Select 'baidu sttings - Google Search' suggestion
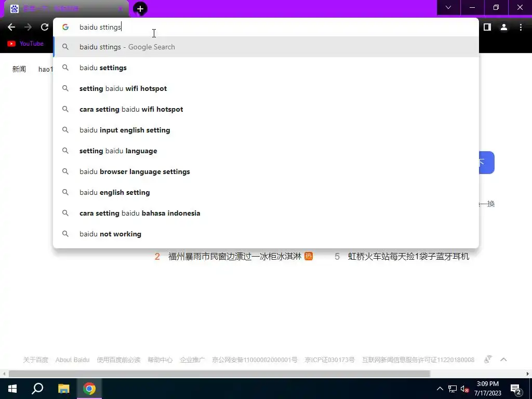Screen dimensions: 532x399 pyautogui.click(x=266, y=47)
